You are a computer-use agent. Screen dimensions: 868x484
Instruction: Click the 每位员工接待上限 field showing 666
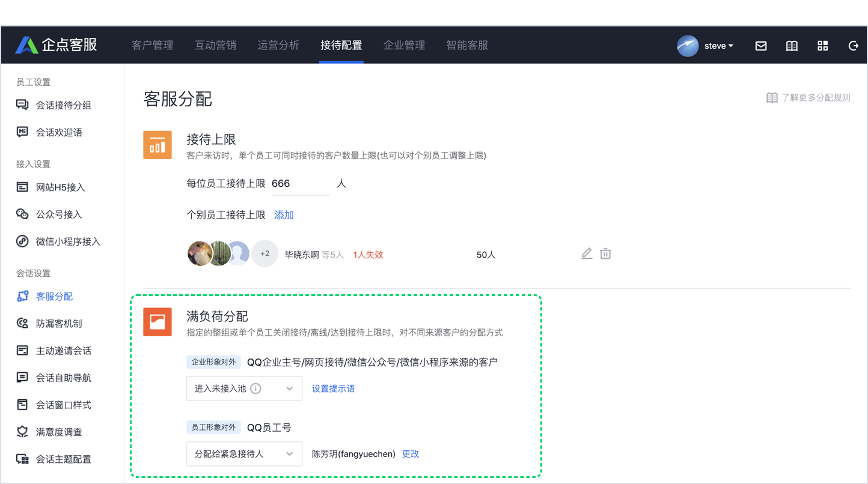coord(301,184)
